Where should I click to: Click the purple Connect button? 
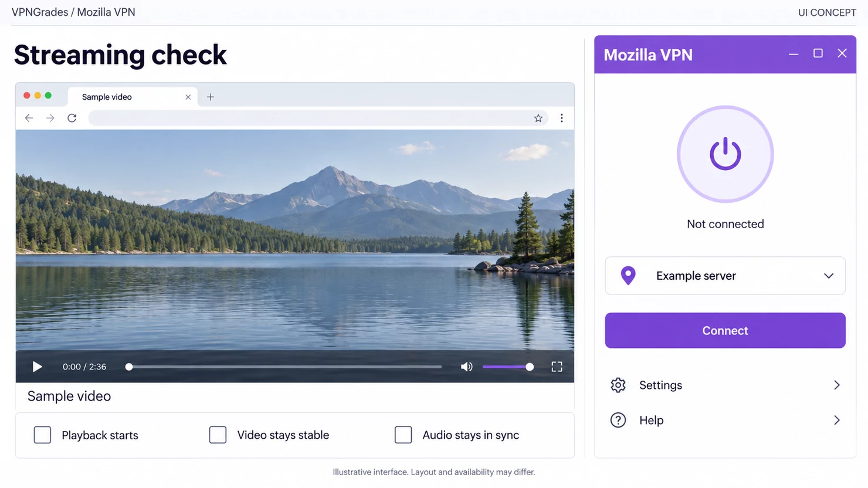pyautogui.click(x=725, y=331)
